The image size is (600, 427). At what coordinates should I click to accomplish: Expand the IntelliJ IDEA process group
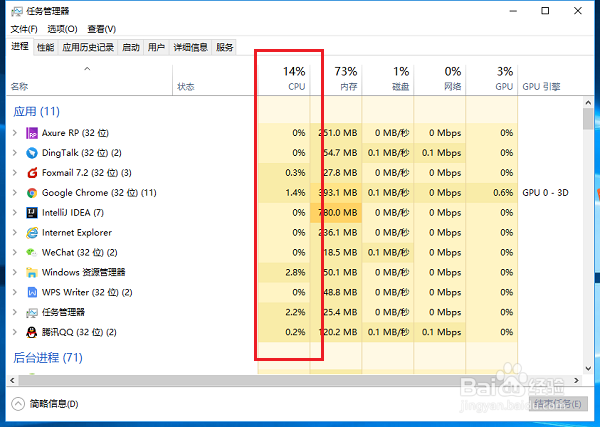(x=15, y=212)
